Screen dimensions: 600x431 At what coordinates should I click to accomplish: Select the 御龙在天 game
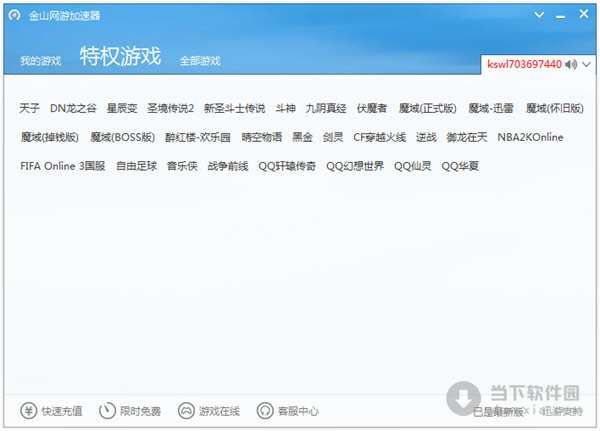click(x=467, y=137)
